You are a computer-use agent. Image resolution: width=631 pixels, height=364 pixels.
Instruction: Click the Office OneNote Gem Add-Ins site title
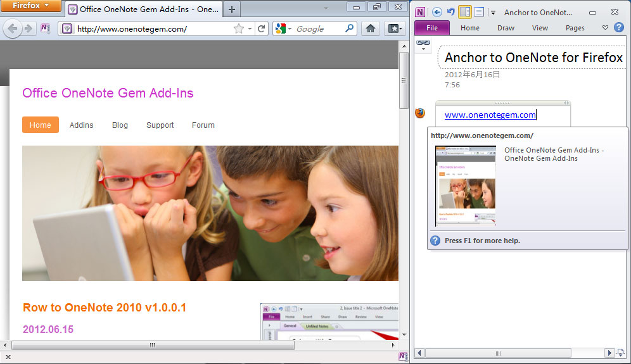tap(108, 93)
